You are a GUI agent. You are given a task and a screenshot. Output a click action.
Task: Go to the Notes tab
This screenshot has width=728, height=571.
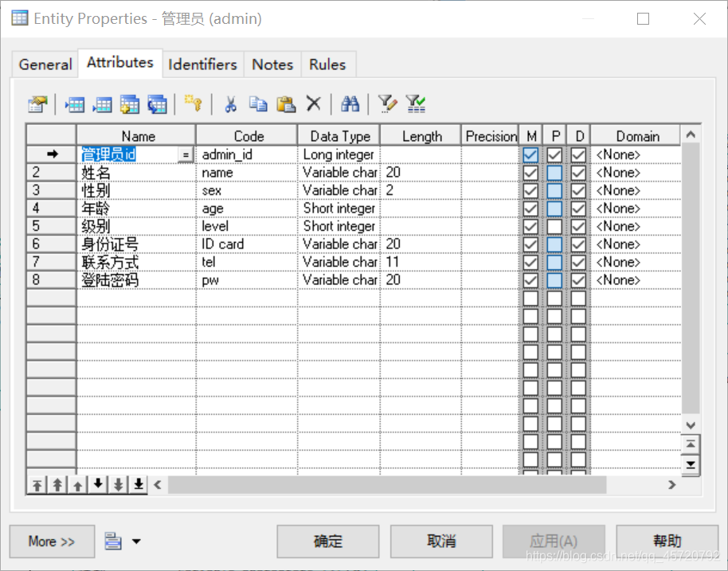272,65
